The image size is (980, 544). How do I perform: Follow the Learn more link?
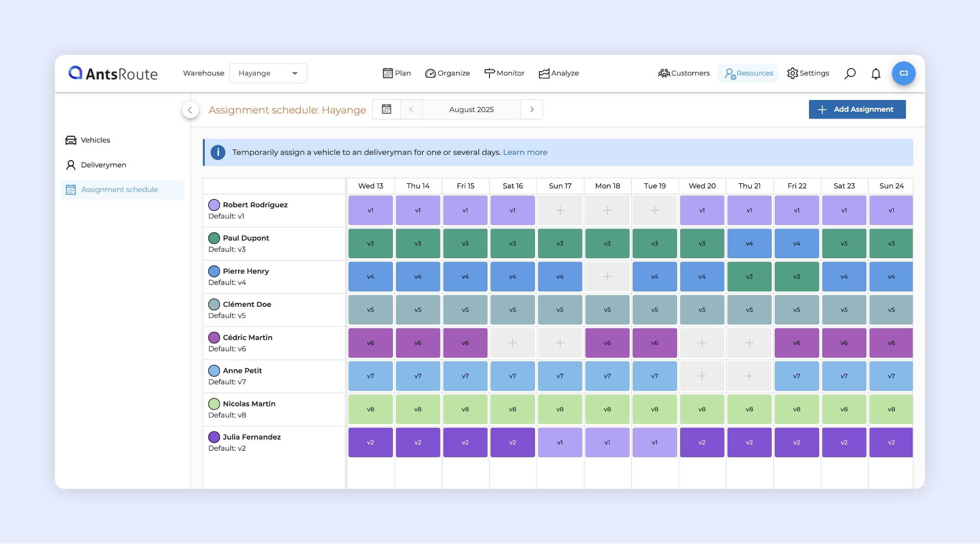[525, 152]
